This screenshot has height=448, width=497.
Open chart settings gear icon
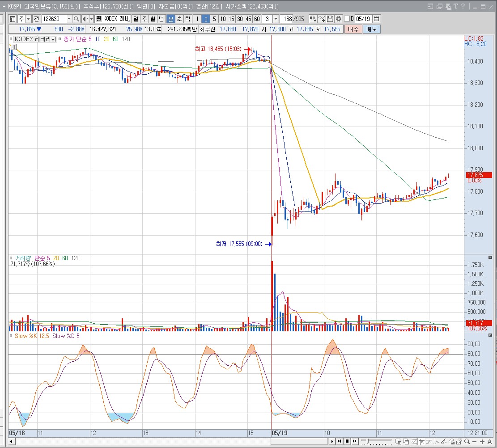[339, 19]
